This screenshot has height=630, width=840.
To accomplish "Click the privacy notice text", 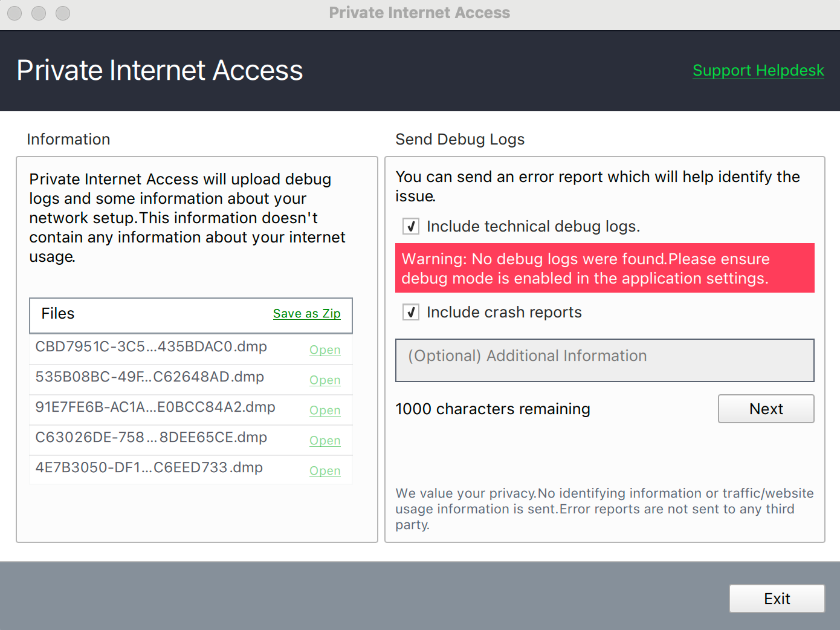I will (x=604, y=509).
